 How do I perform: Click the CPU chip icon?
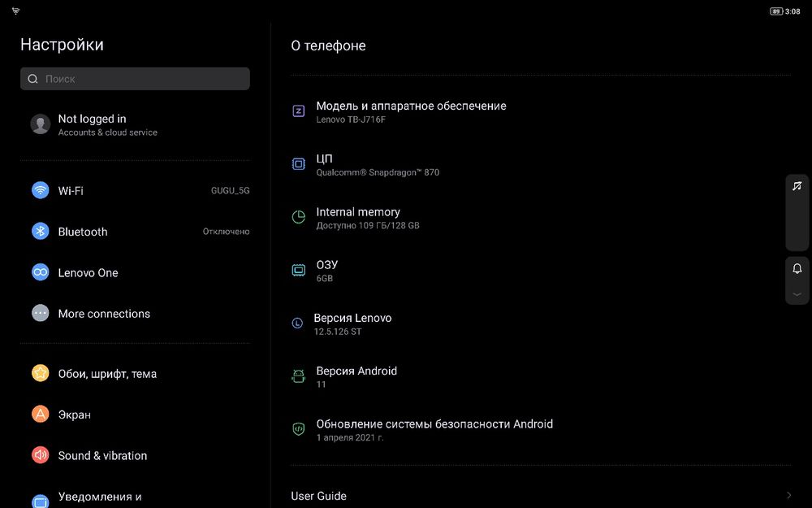298,164
